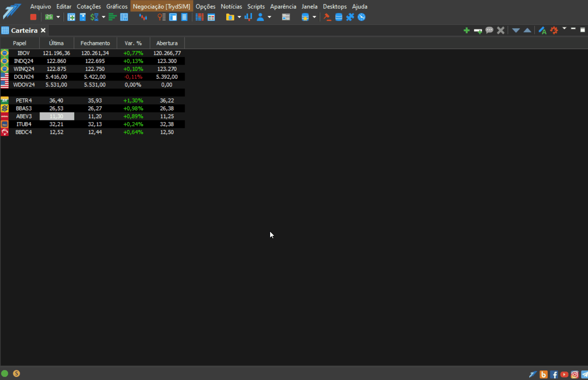The image size is (588, 380).
Task: Open the small white panel menu arrow
Action: 564,28
